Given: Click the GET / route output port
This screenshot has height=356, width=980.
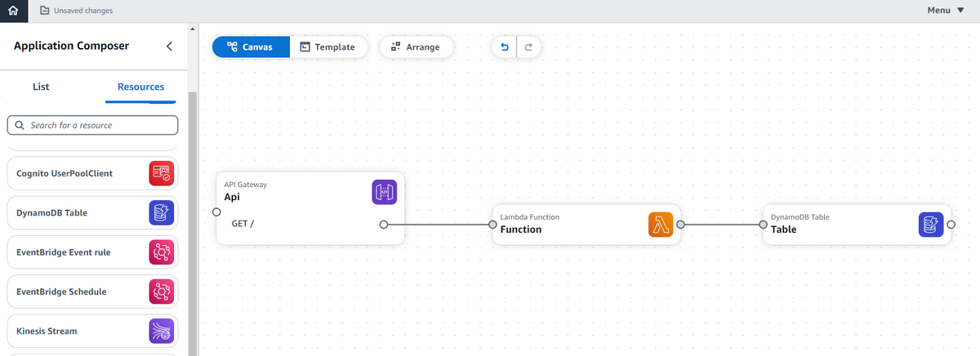Looking at the screenshot, I should pos(383,225).
